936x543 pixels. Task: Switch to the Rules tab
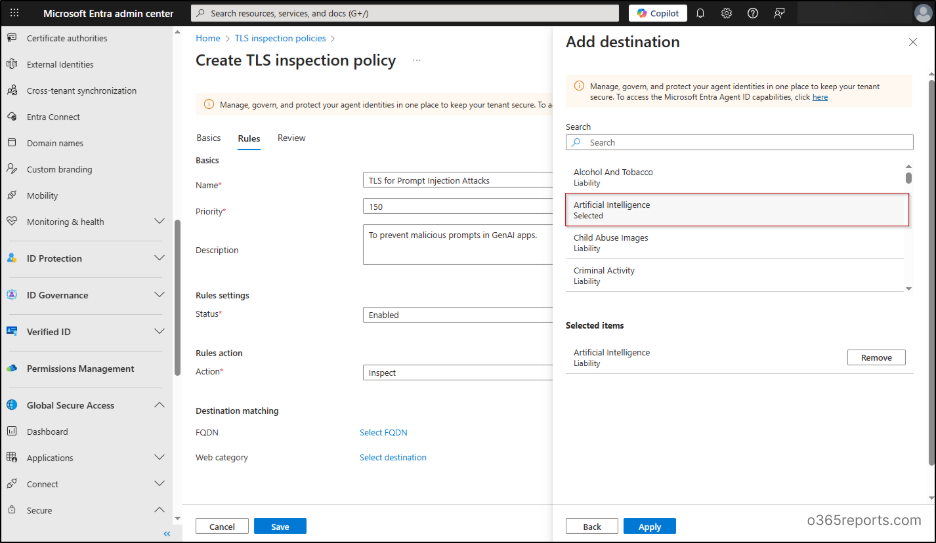tap(249, 138)
